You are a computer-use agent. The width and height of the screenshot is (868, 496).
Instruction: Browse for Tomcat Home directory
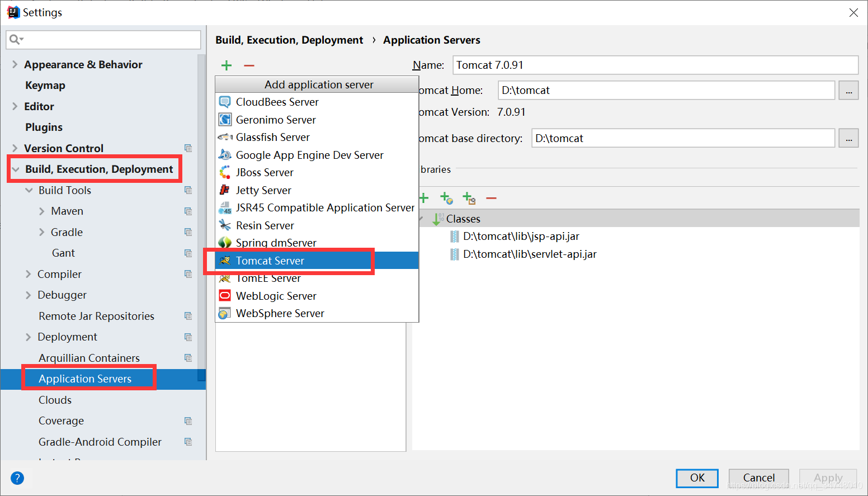click(x=848, y=91)
